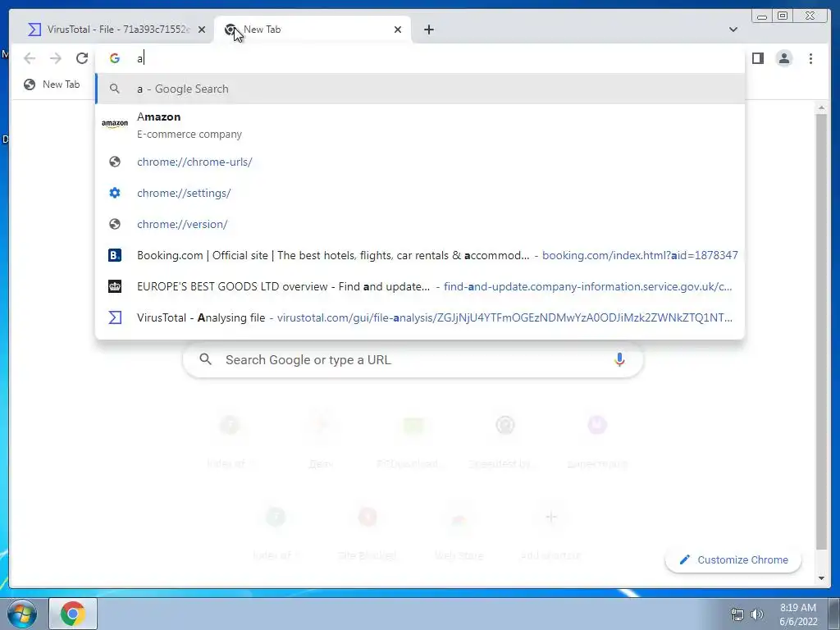Click scrollbar down arrow
The width and height of the screenshot is (840, 630).
click(x=821, y=578)
